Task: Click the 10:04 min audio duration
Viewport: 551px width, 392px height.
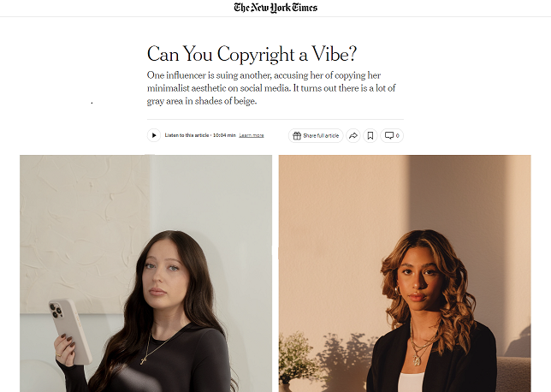Action: [x=224, y=135]
